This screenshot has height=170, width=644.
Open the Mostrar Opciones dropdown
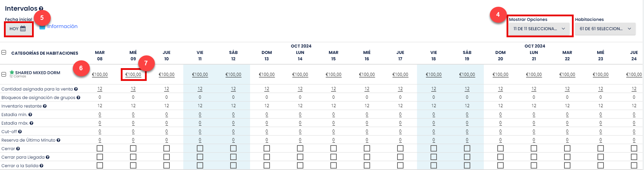point(539,29)
